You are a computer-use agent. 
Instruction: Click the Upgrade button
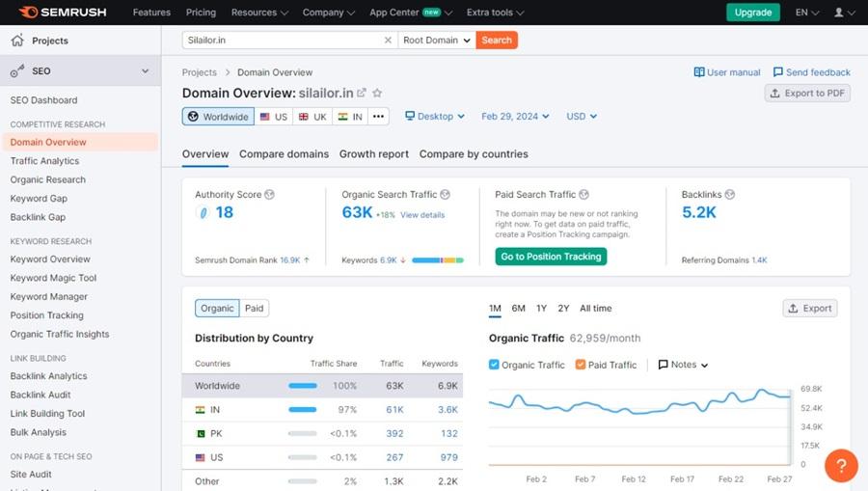753,13
